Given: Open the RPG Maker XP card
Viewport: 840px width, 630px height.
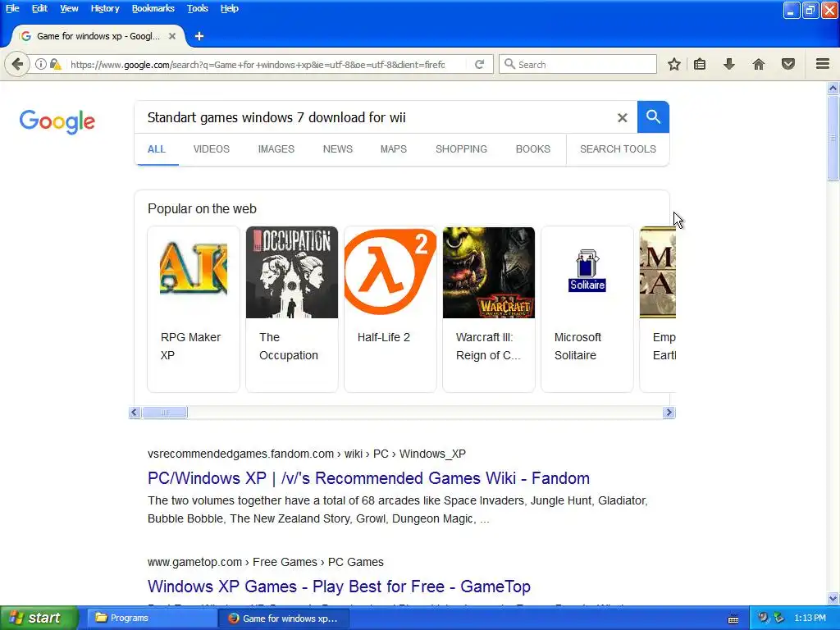Looking at the screenshot, I should point(194,309).
